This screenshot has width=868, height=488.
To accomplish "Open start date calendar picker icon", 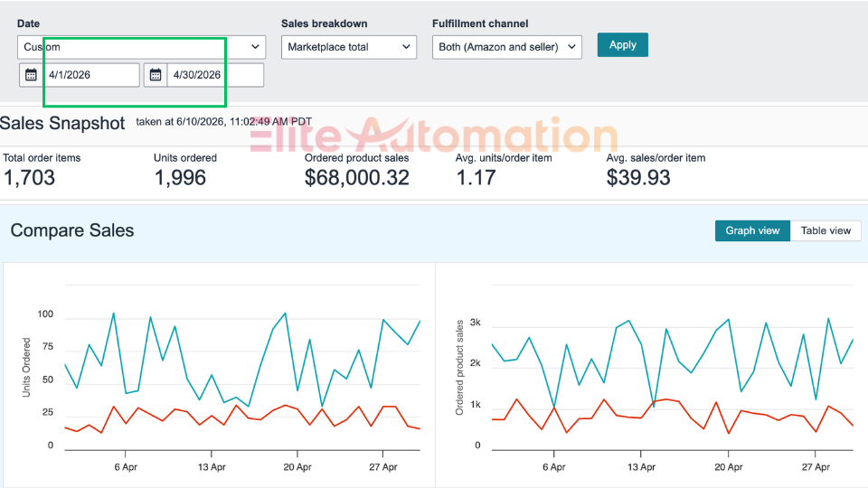I will coord(31,75).
